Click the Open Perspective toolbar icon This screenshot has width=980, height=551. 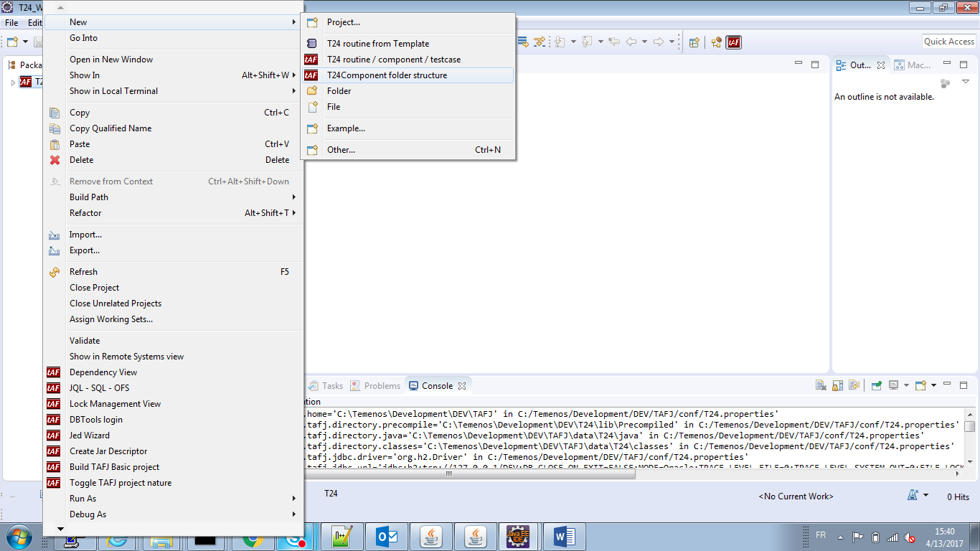(694, 42)
